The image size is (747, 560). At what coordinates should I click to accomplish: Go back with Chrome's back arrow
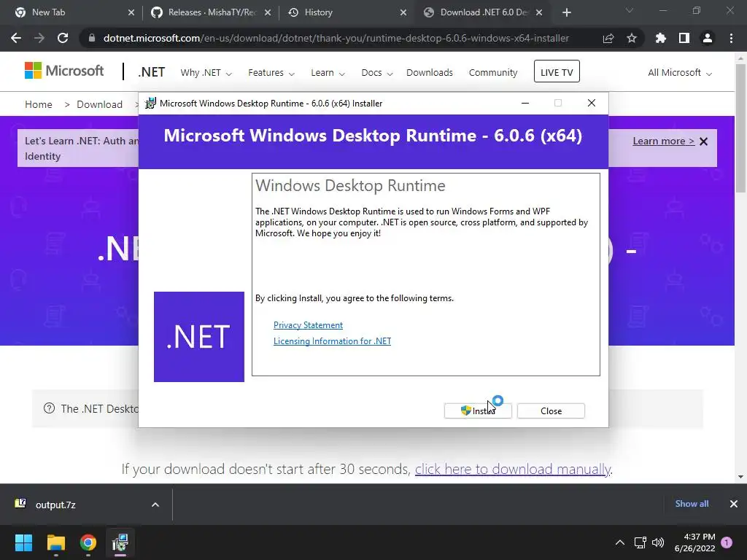[x=16, y=38]
